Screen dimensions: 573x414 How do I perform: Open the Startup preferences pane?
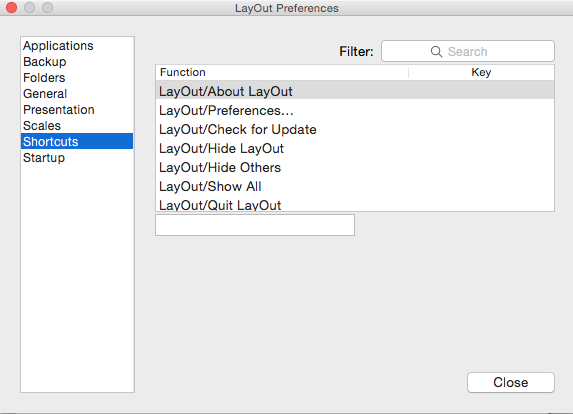pyautogui.click(x=77, y=157)
